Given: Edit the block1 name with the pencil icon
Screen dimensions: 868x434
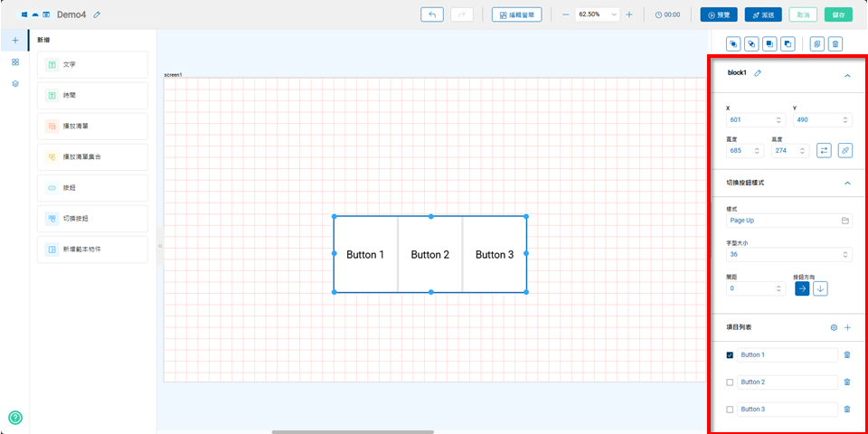Looking at the screenshot, I should (x=758, y=73).
